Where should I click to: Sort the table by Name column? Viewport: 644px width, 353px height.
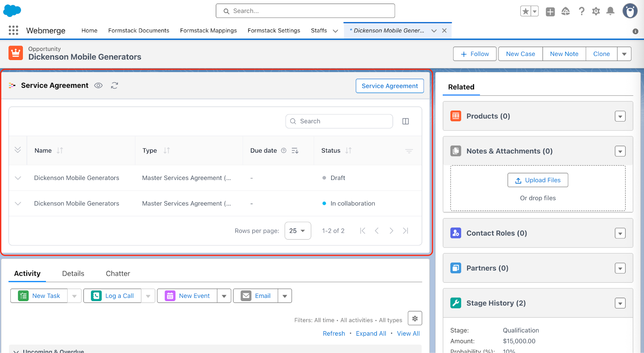60,151
